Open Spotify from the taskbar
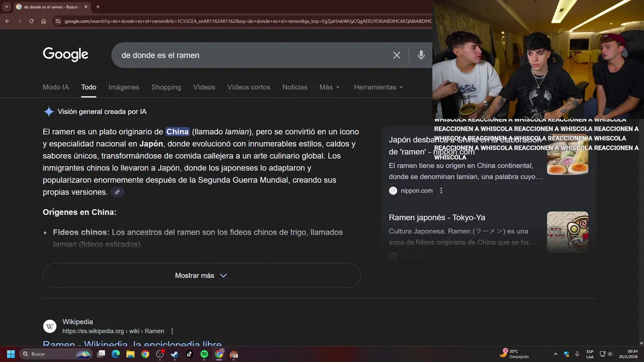The height and width of the screenshot is (362, 644). coord(204,354)
